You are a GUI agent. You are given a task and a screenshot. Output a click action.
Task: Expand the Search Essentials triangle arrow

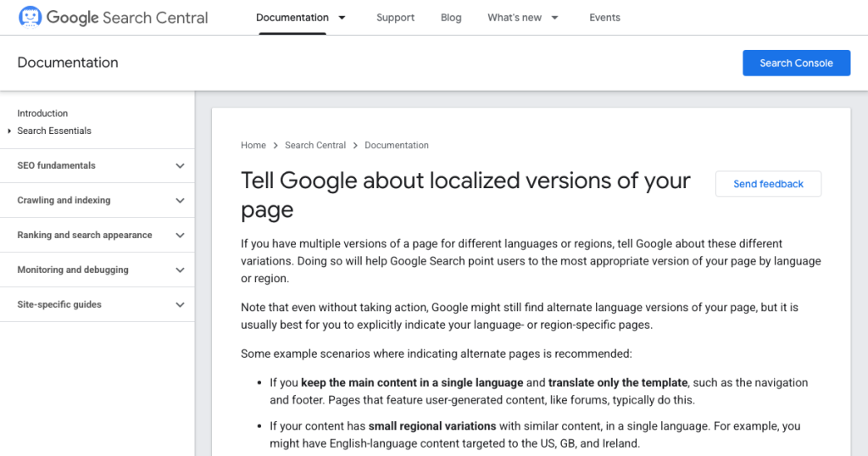[9, 131]
